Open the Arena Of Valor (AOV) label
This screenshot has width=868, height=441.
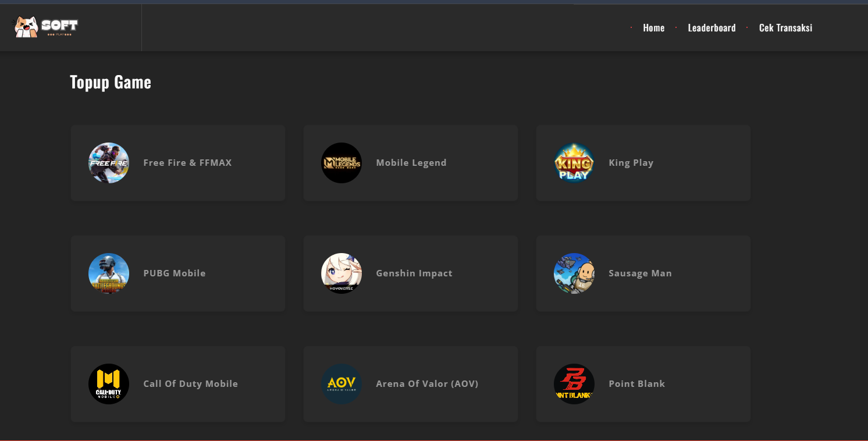coord(427,384)
